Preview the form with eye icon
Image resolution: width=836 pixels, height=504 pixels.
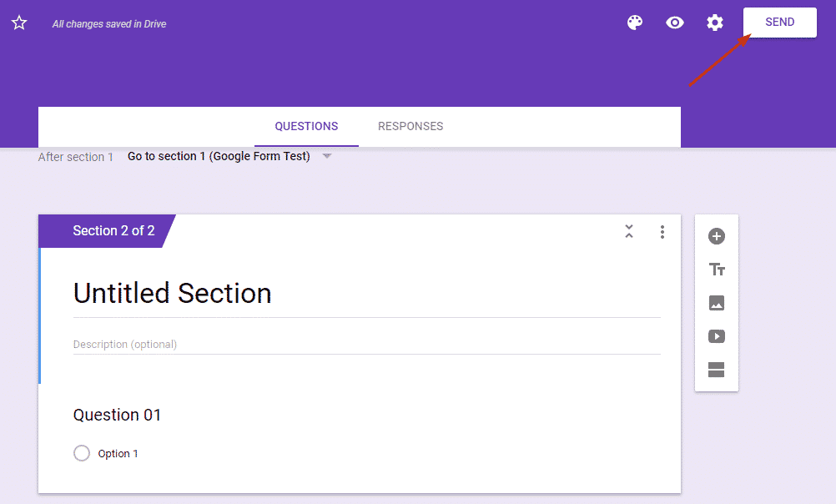tap(675, 23)
